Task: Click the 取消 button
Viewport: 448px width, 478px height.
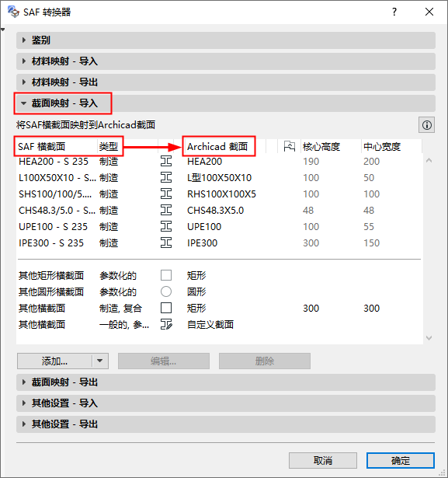Action: tap(323, 460)
